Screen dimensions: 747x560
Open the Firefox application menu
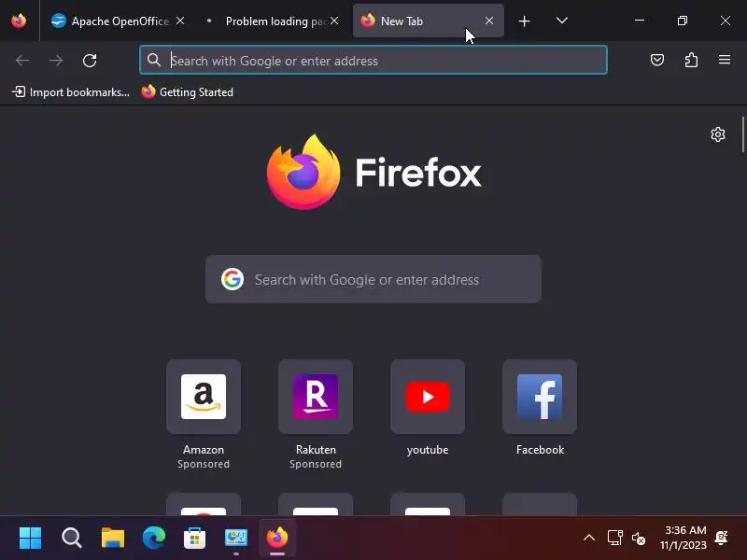point(725,60)
